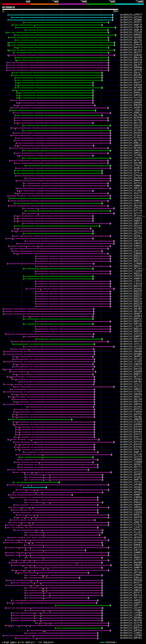Viewport: 146px width, 644px height.
Task: Click the UniRef100_B4FVG9 label
Action: [x=131, y=369]
